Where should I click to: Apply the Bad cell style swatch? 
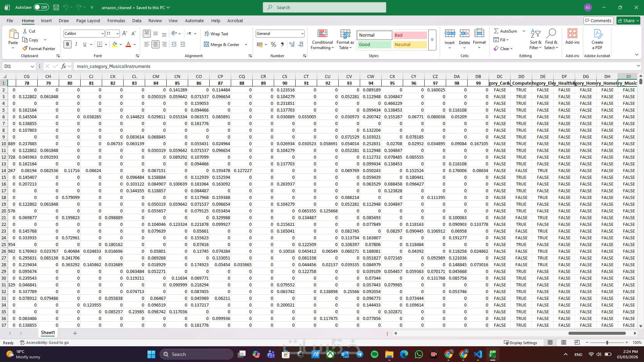point(410,35)
